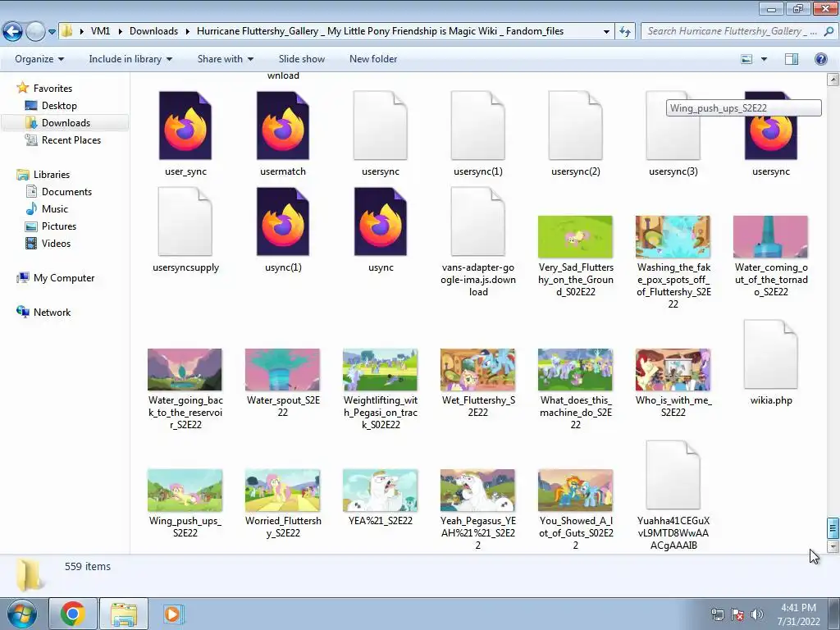840x630 pixels.
Task: Start a Slide show
Action: click(302, 59)
